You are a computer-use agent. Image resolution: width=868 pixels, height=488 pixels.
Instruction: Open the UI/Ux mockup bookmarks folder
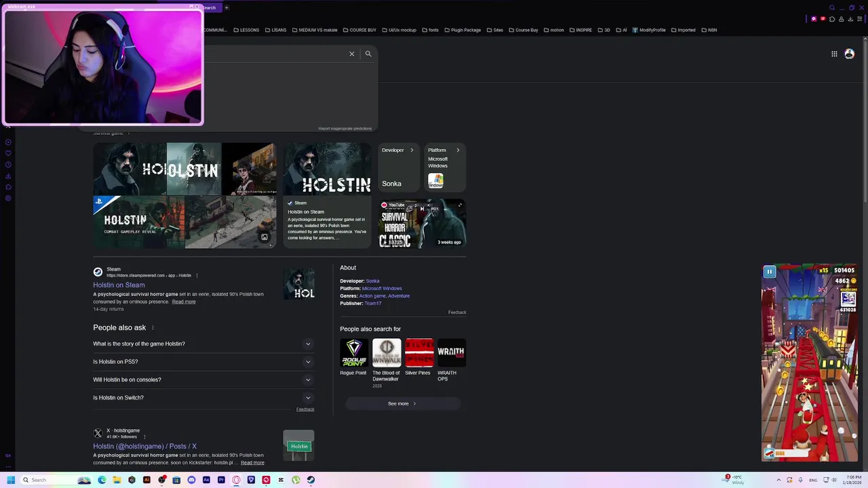coord(399,30)
